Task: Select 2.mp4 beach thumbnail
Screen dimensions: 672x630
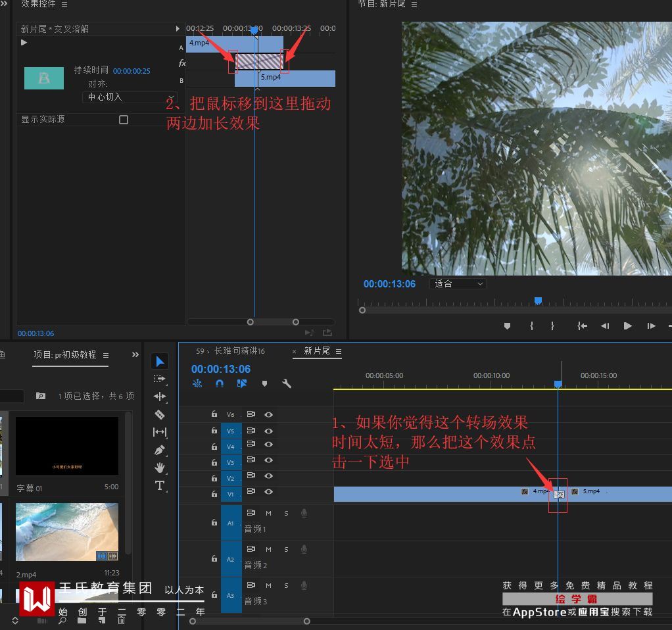Action: pos(67,532)
